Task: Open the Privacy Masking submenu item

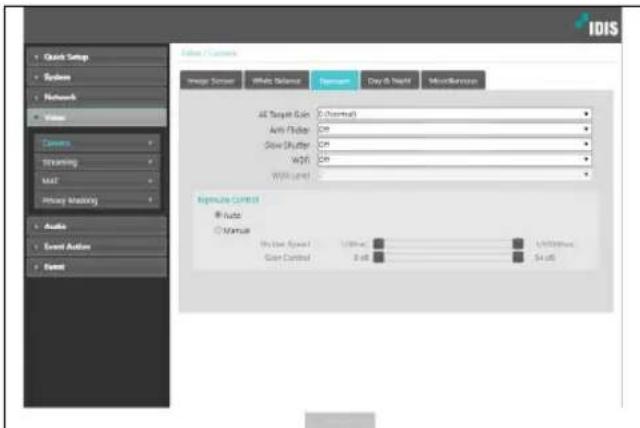Action: click(97, 200)
